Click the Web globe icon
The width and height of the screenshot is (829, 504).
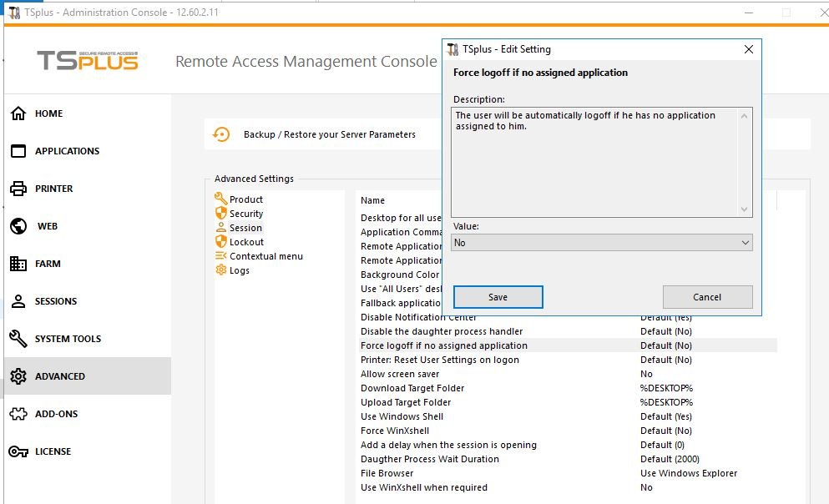(18, 226)
